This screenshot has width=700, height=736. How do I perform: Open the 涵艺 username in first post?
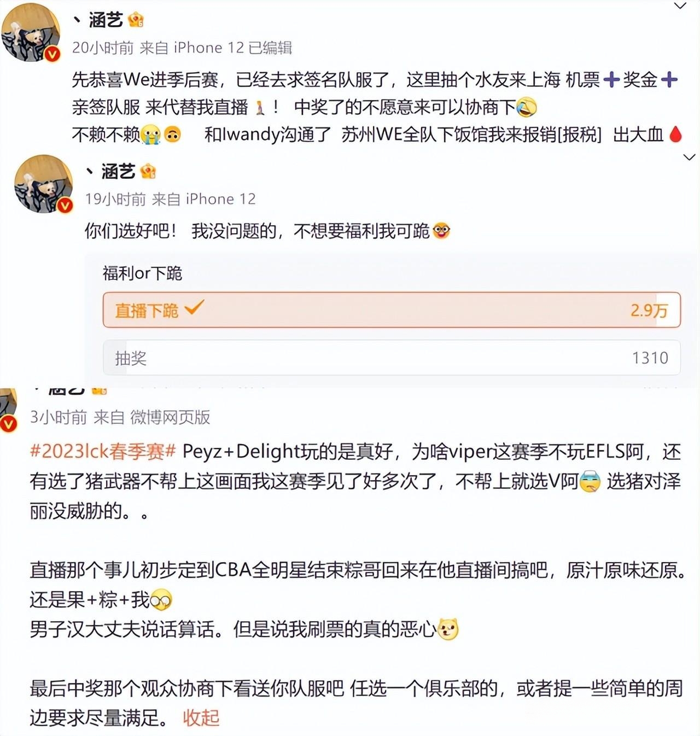point(106,21)
